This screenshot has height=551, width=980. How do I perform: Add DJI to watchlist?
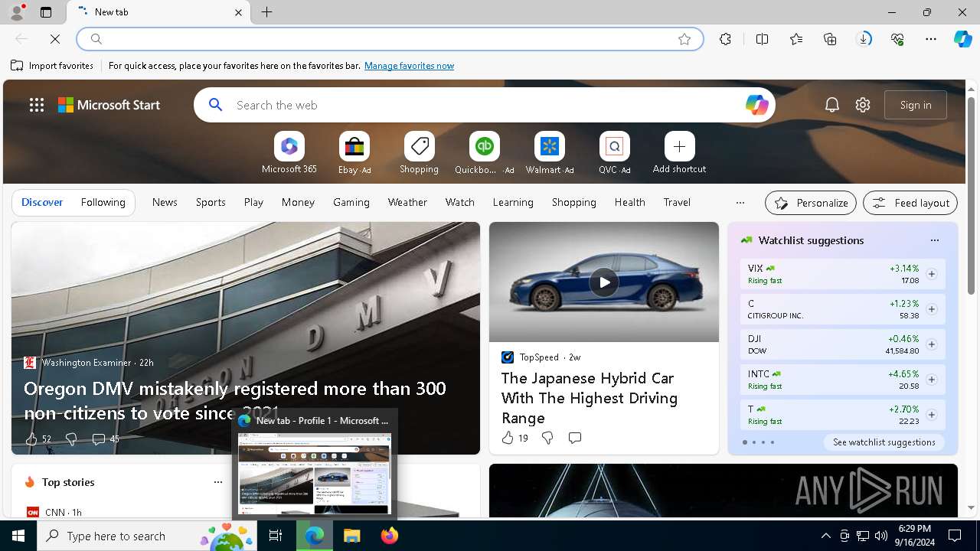(931, 344)
